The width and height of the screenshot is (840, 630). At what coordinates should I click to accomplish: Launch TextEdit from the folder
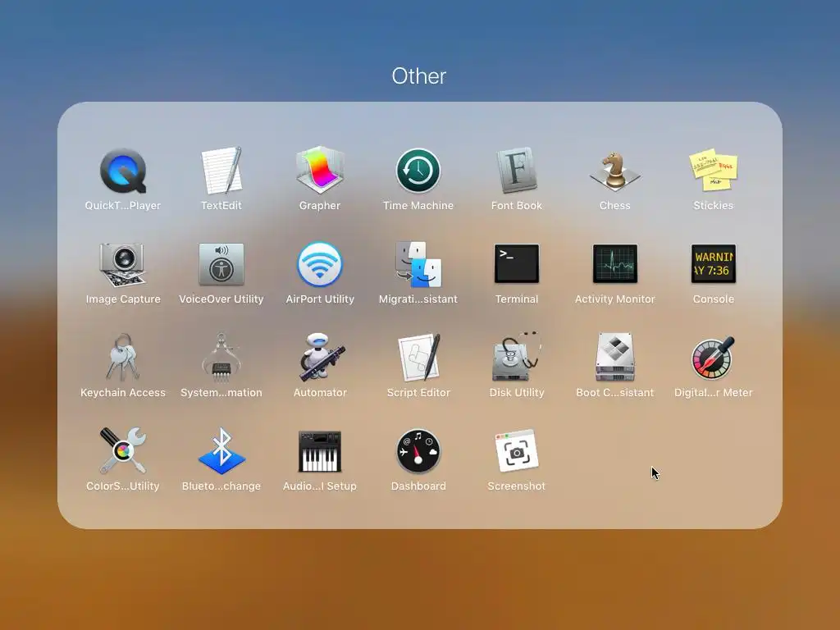coord(221,171)
